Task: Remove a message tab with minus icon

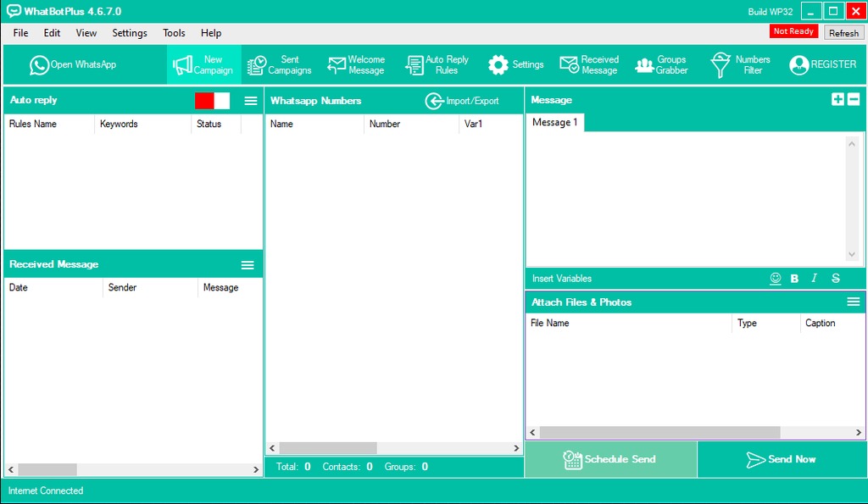Action: 854,99
